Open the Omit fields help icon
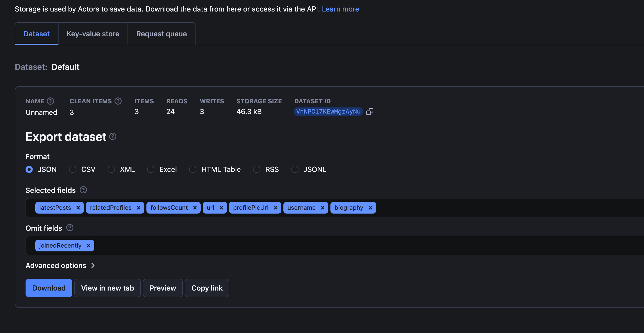This screenshot has width=644, height=333. coord(70,228)
